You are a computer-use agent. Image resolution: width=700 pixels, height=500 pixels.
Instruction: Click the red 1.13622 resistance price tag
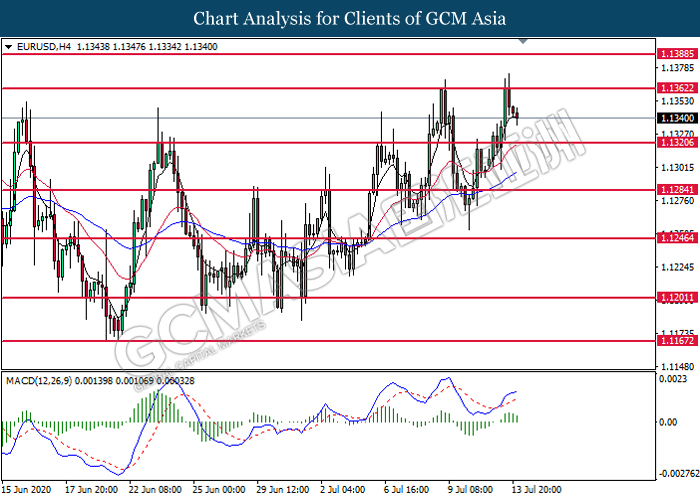click(677, 88)
